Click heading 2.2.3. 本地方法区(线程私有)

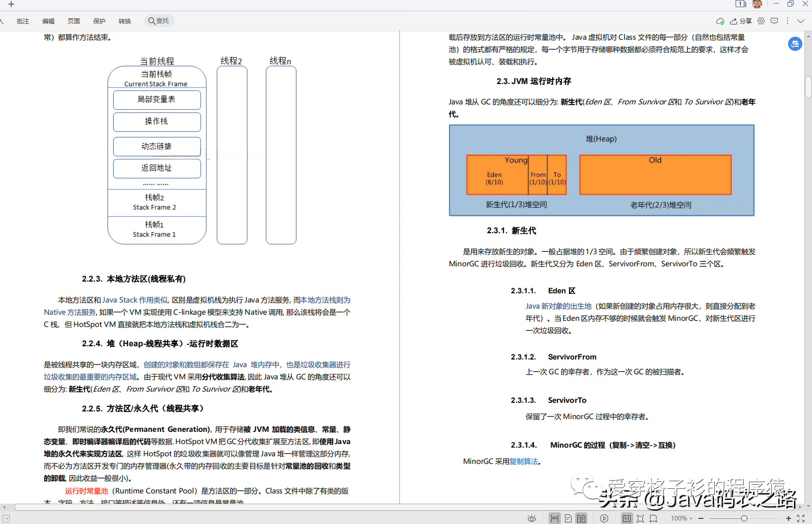click(x=133, y=279)
